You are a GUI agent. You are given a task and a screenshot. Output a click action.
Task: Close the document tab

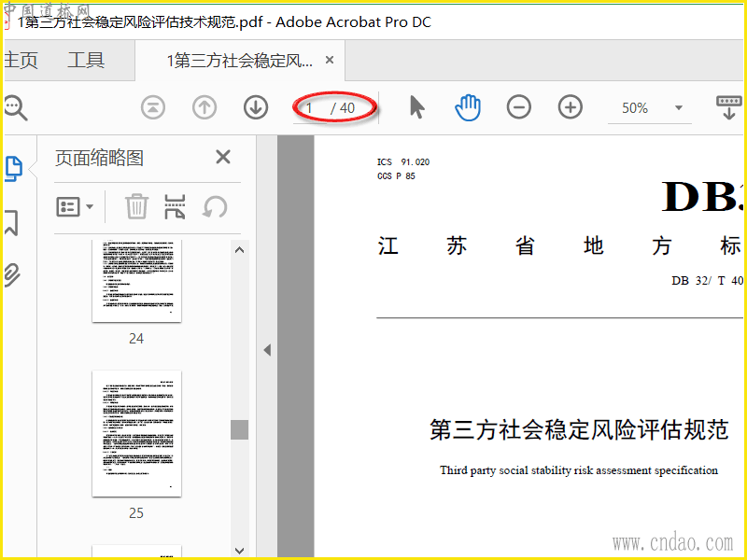click(x=330, y=61)
